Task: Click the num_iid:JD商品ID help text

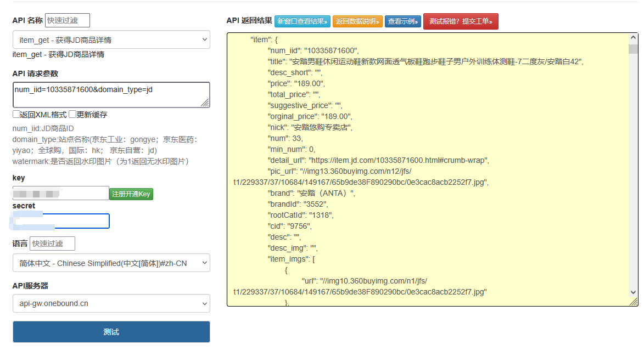Action: point(43,128)
